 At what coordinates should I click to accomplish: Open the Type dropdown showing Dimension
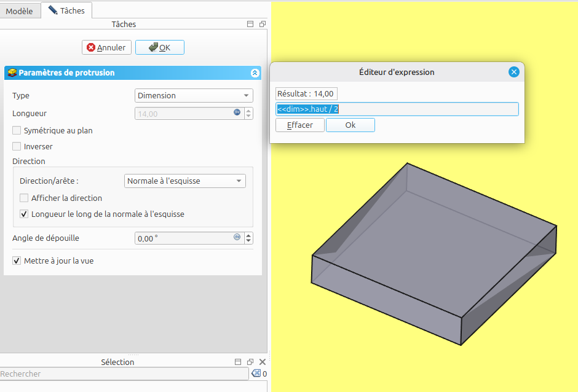tap(193, 95)
